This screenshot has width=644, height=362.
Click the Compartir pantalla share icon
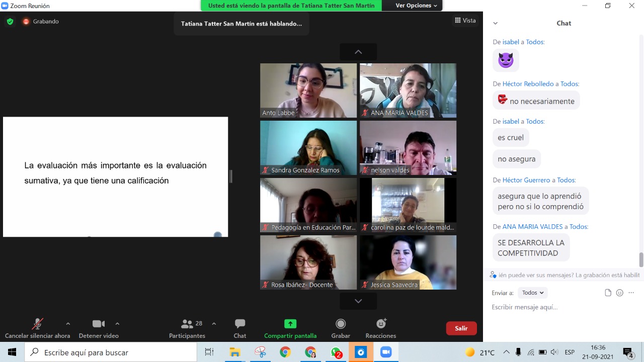[290, 324]
